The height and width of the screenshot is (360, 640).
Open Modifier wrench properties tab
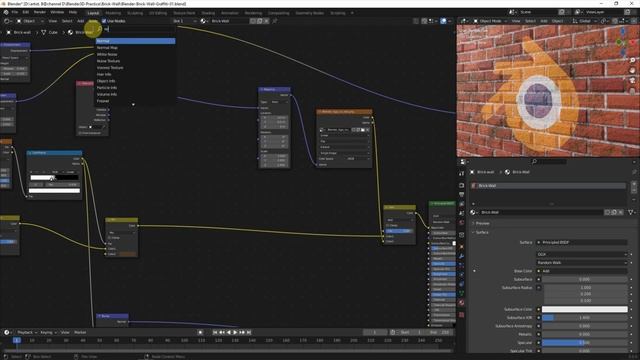(461, 256)
